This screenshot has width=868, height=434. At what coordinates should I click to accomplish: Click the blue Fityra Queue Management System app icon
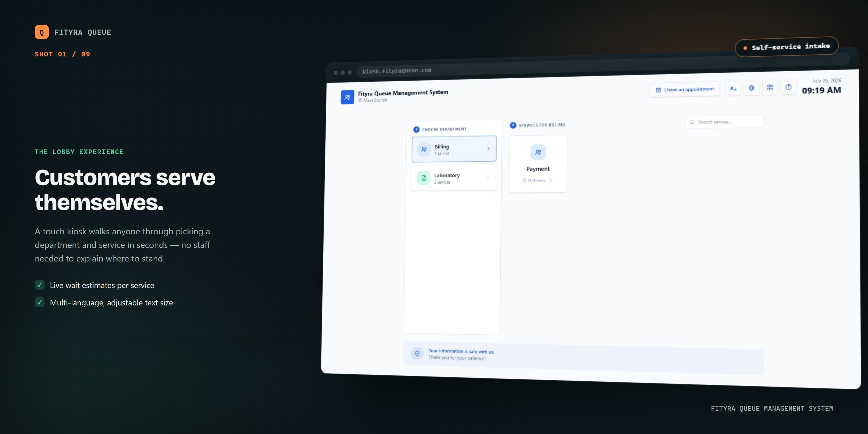tap(347, 97)
